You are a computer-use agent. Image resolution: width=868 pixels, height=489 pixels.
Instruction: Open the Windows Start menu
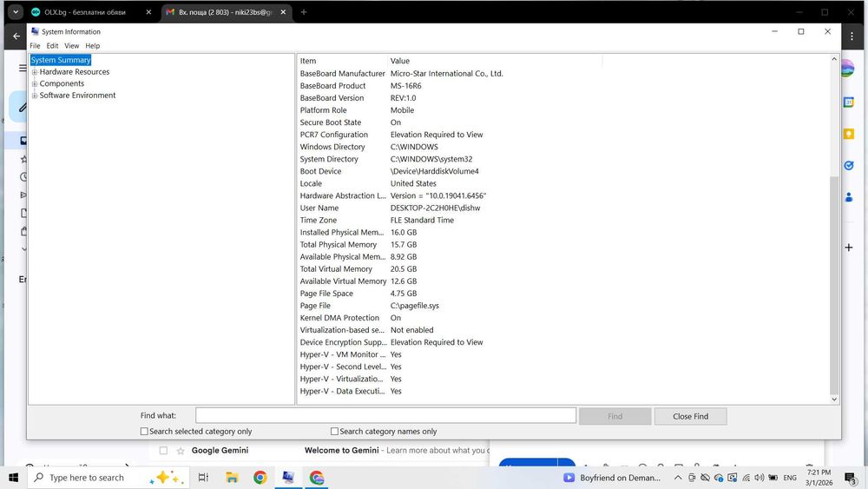[x=13, y=478]
